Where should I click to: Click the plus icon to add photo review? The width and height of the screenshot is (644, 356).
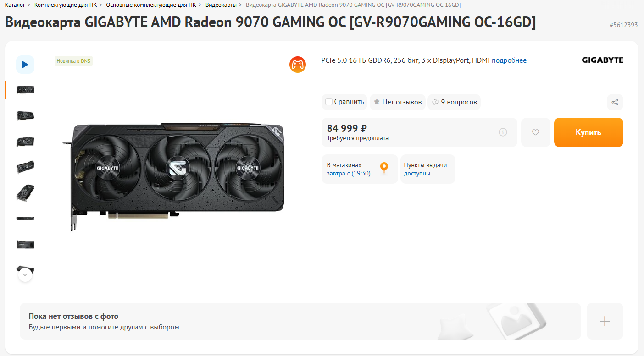605,321
